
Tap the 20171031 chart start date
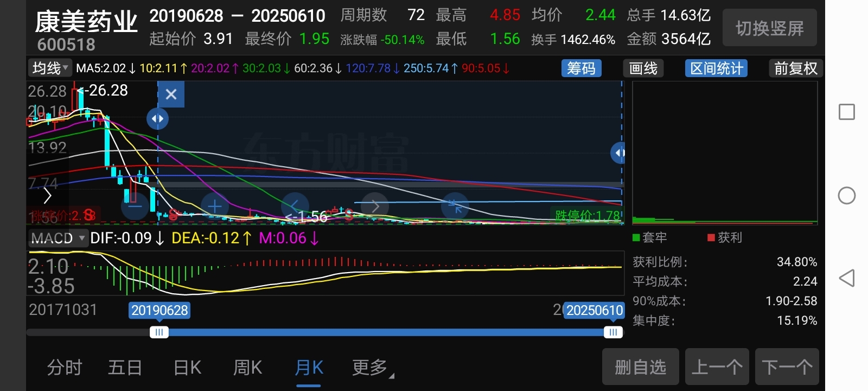coord(63,310)
